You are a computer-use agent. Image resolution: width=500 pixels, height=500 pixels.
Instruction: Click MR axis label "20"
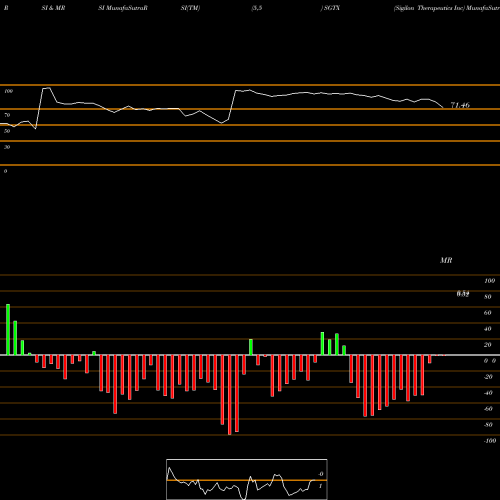coord(488,345)
